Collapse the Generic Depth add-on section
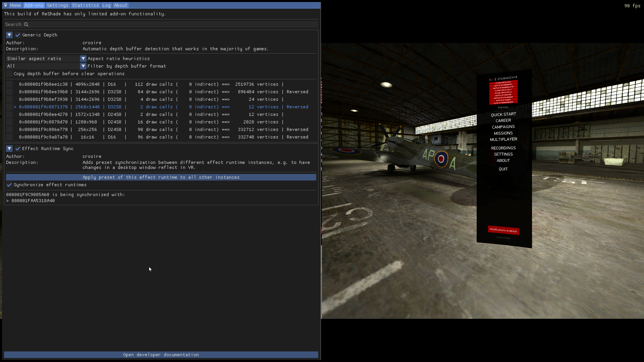 click(x=9, y=35)
